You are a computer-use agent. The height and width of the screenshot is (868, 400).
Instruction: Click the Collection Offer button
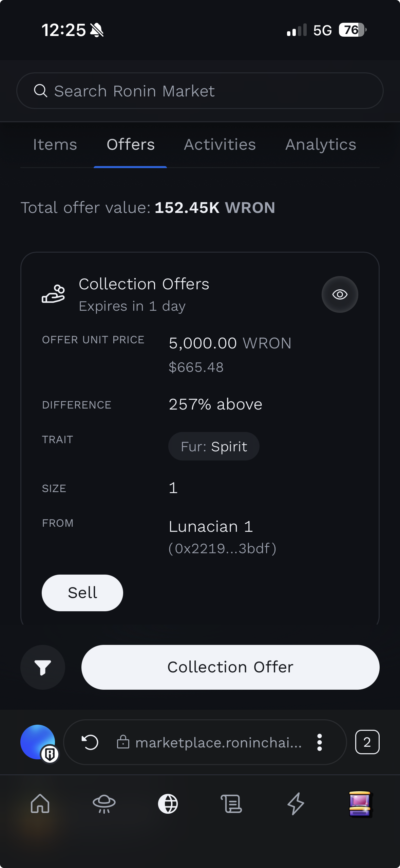tap(230, 667)
